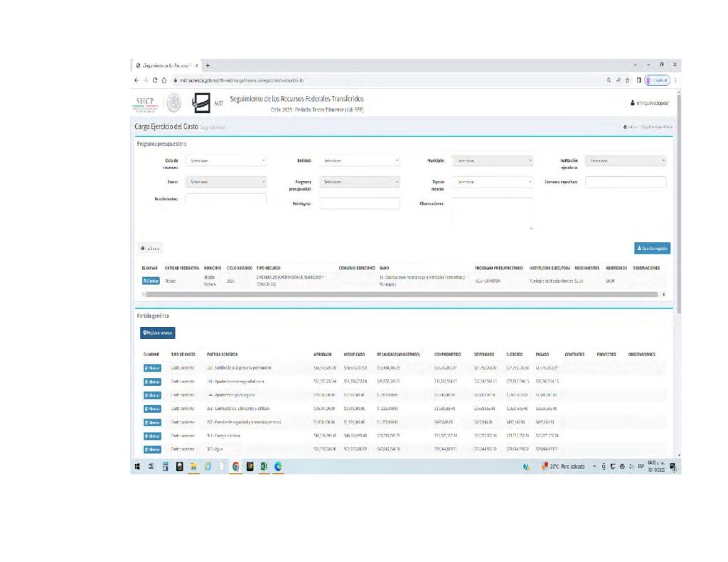Click the horizontal scrollbar of program table
The height and width of the screenshot is (562, 728).
[x=402, y=294]
